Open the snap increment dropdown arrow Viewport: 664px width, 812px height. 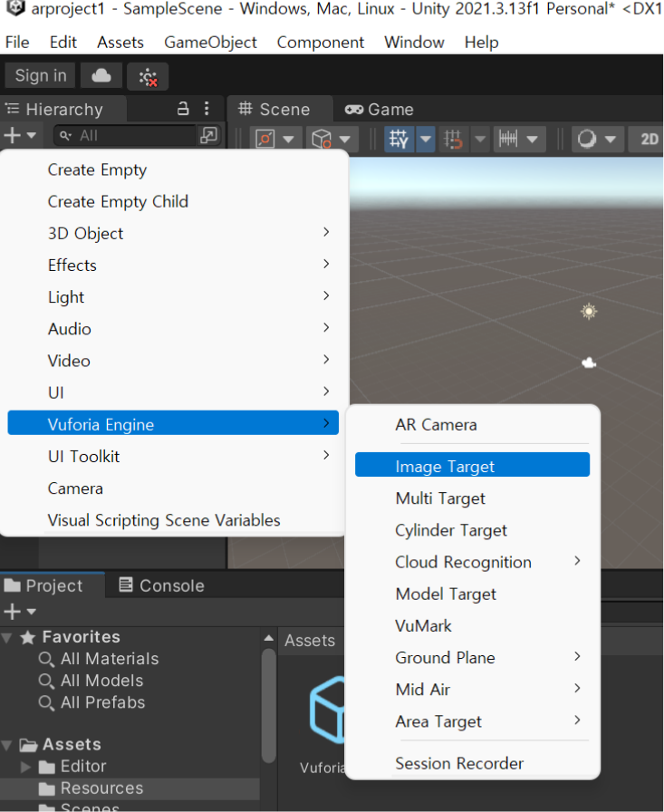click(x=532, y=139)
